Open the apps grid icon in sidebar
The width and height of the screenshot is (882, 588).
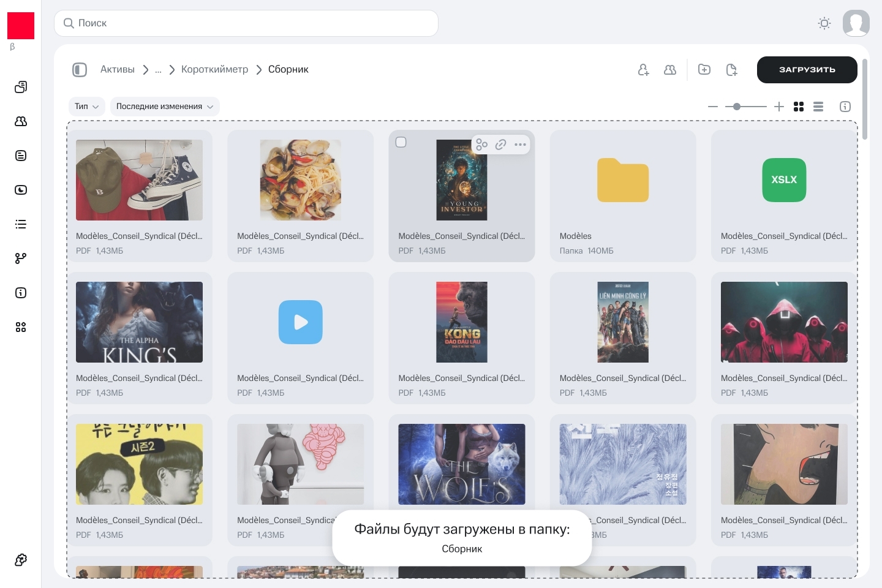point(21,327)
